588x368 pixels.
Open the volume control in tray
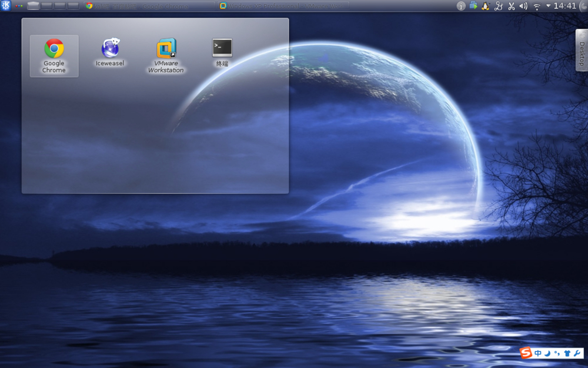pos(523,6)
